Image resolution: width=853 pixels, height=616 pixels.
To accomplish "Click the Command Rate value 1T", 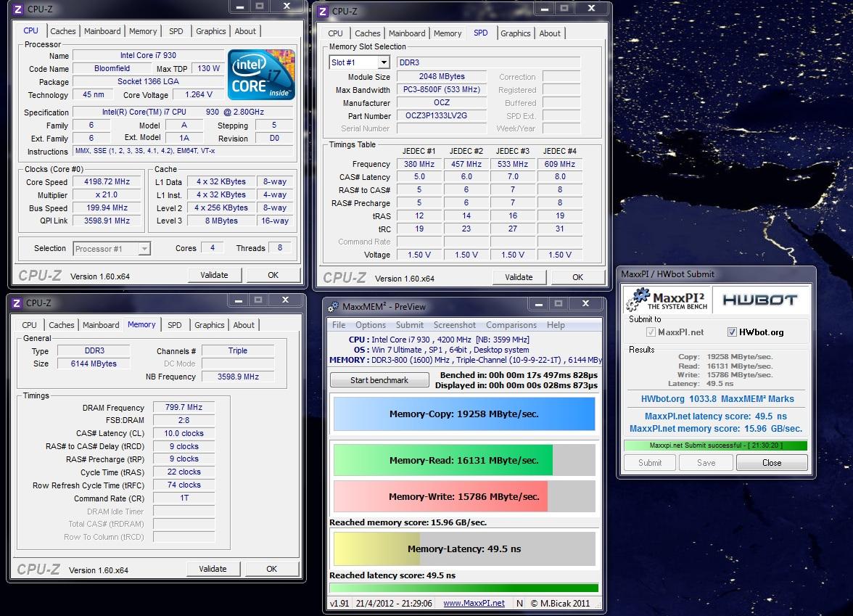I will tap(184, 498).
